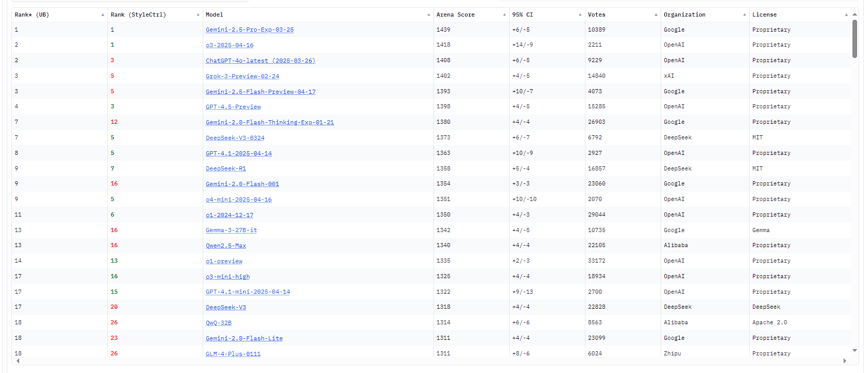The image size is (868, 373).
Task: Sort by Votes using its arrow icon
Action: (656, 15)
